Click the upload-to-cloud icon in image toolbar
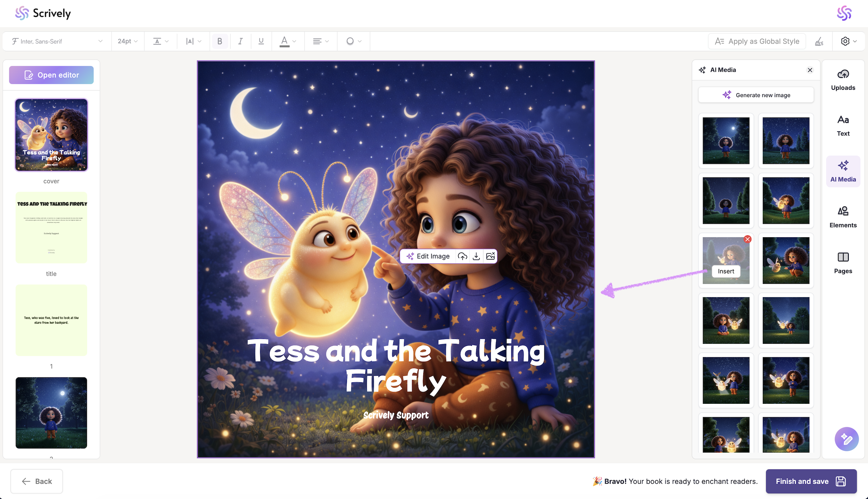 (462, 256)
